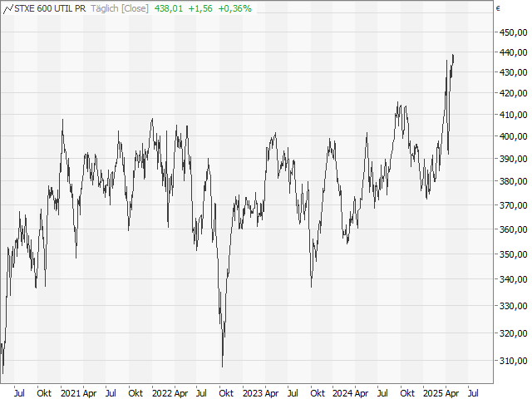Click the 440,00 price axis label

tap(514, 52)
